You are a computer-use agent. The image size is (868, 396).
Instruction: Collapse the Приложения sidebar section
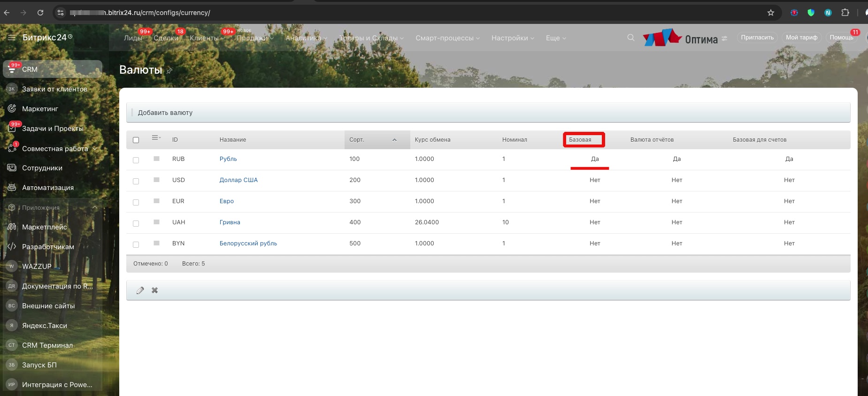(95, 207)
